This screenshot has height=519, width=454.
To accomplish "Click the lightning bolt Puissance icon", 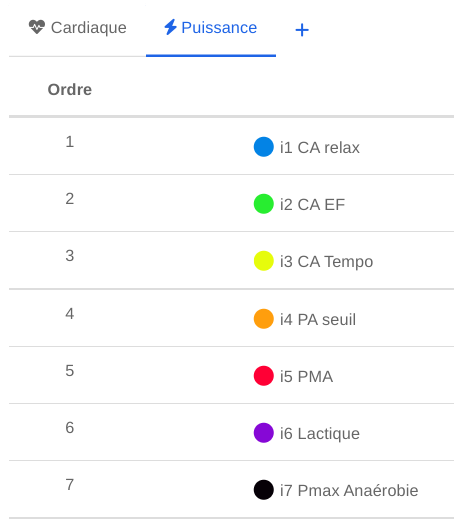I will [x=170, y=27].
